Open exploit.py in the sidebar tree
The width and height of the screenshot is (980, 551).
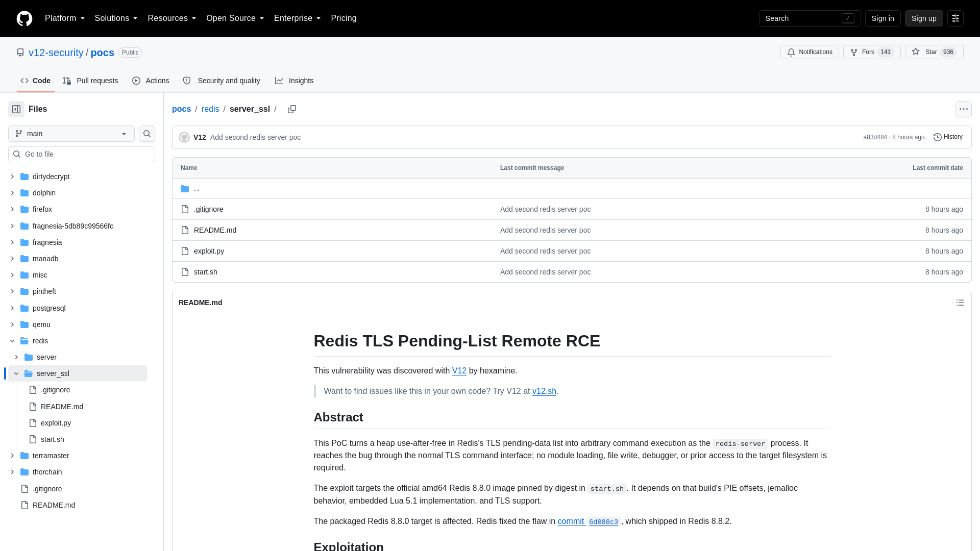click(x=56, y=423)
